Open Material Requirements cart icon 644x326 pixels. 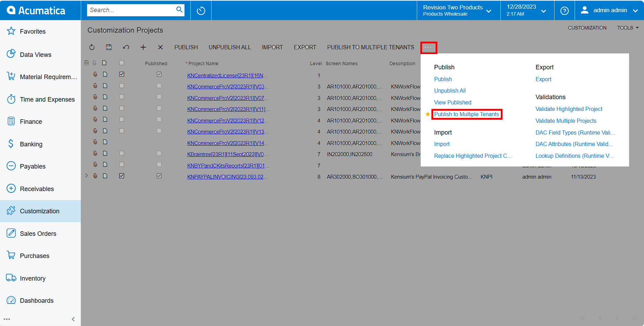(x=11, y=76)
